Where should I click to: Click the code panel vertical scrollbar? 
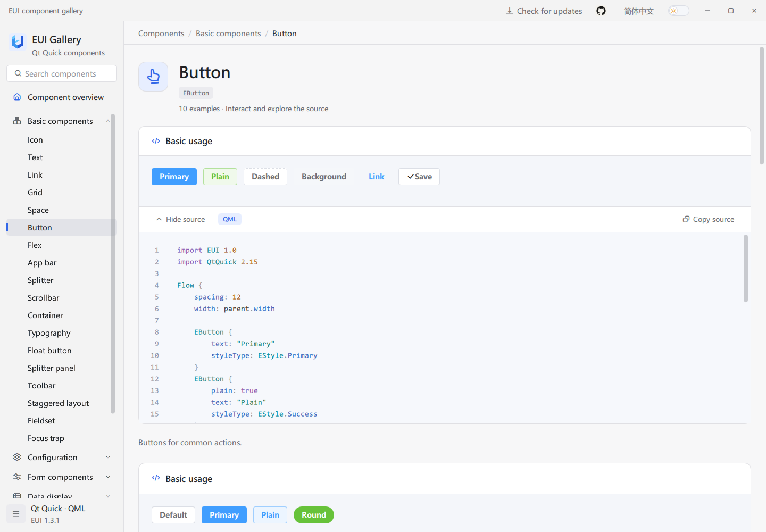[746, 268]
